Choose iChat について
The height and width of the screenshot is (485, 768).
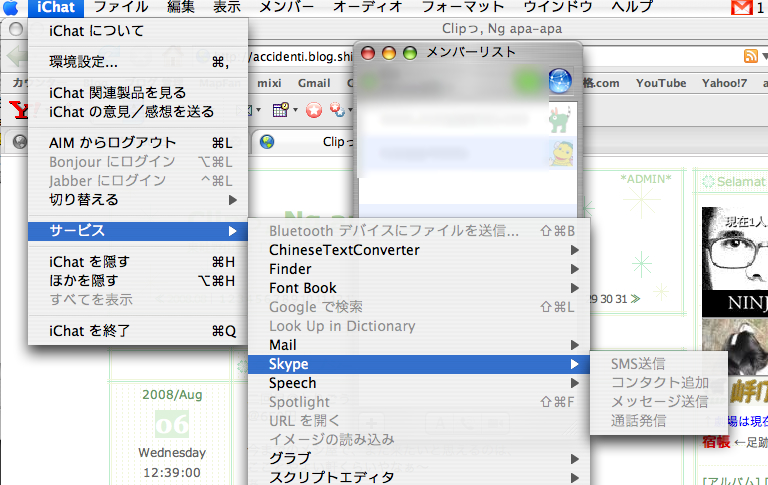point(138,31)
